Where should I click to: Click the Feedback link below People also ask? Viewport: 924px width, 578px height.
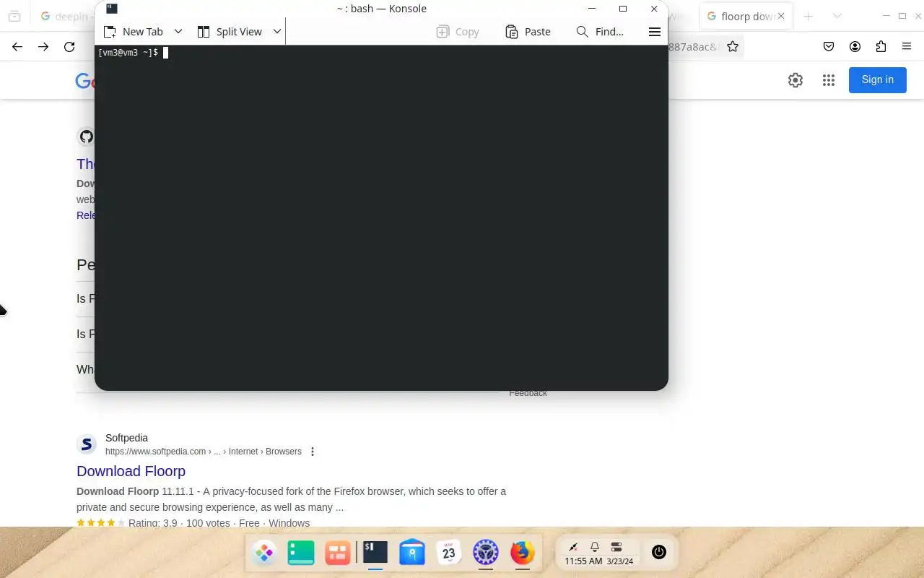point(528,394)
